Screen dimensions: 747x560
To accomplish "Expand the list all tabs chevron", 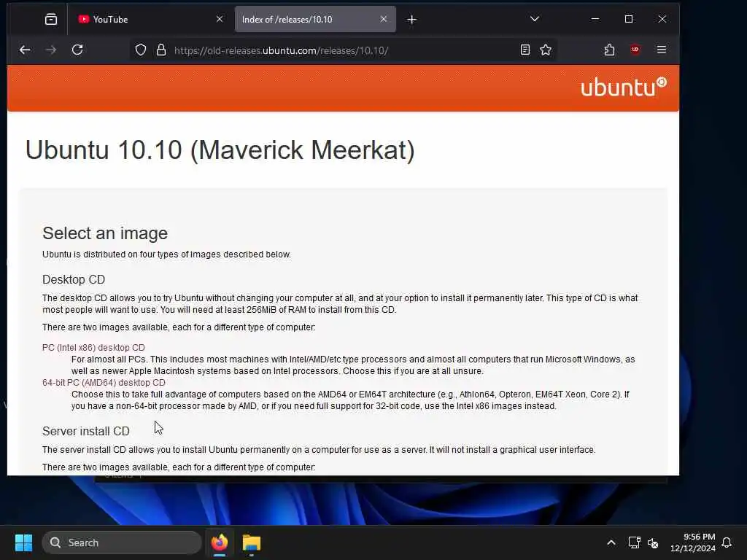I will [x=535, y=19].
